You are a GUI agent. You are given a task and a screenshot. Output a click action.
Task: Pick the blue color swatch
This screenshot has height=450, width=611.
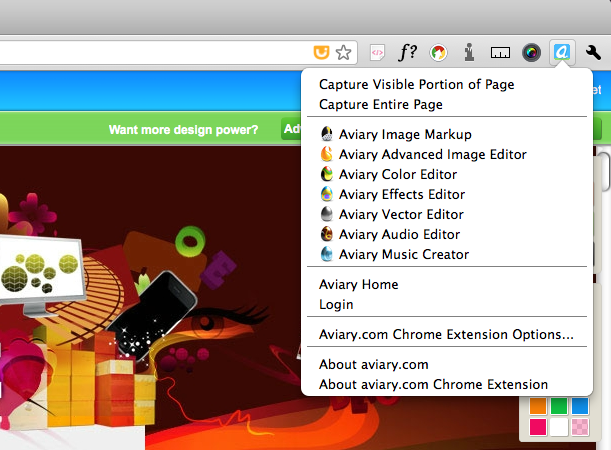click(580, 406)
